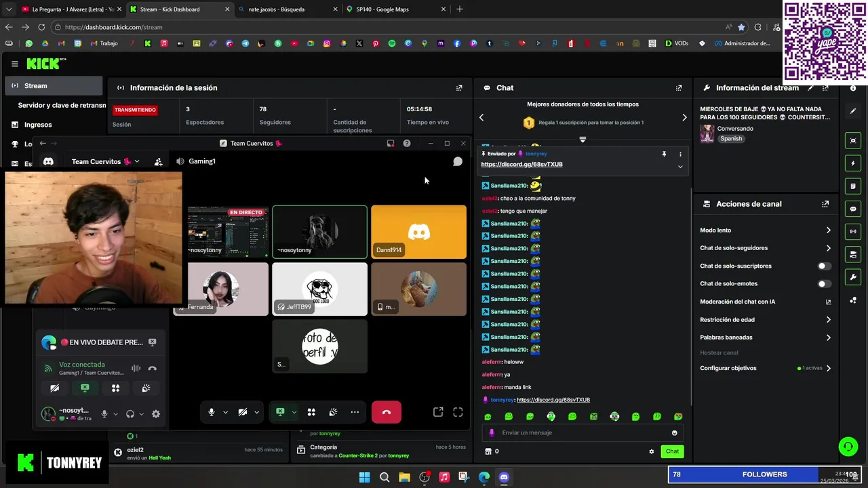Viewport: 868px width, 488px height.
Task: Open noise suppression icon in voice panel
Action: (136, 368)
